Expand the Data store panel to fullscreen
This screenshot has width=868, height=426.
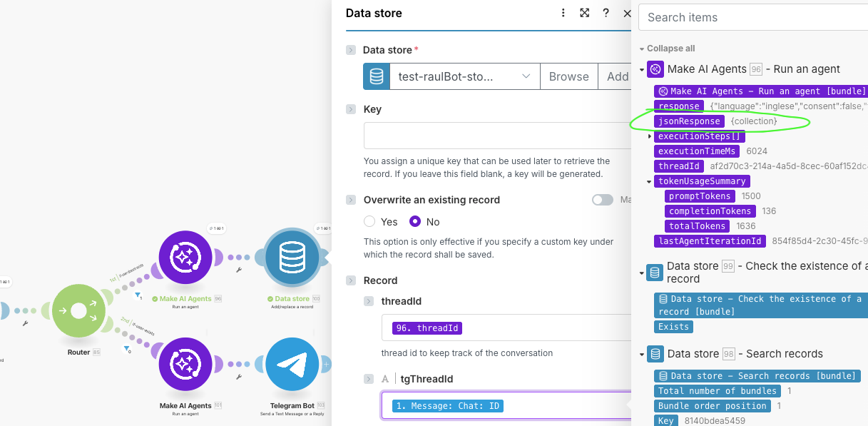tap(585, 13)
